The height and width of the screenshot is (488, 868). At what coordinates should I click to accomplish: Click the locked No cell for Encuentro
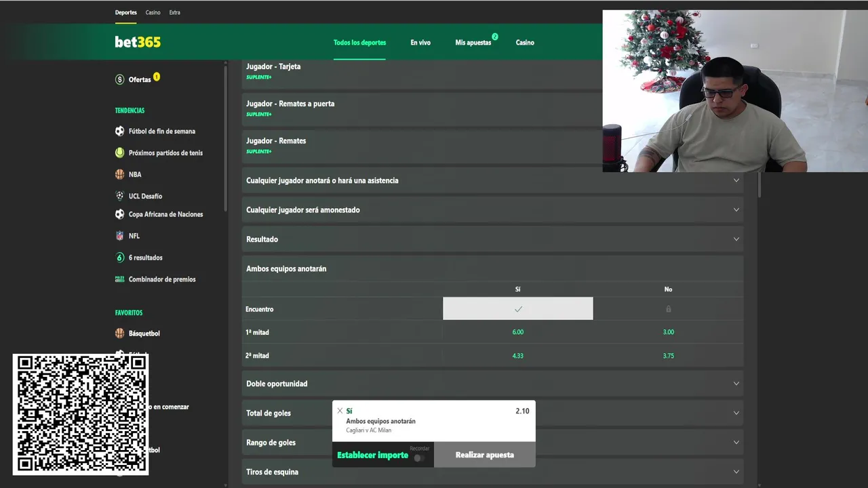click(668, 309)
